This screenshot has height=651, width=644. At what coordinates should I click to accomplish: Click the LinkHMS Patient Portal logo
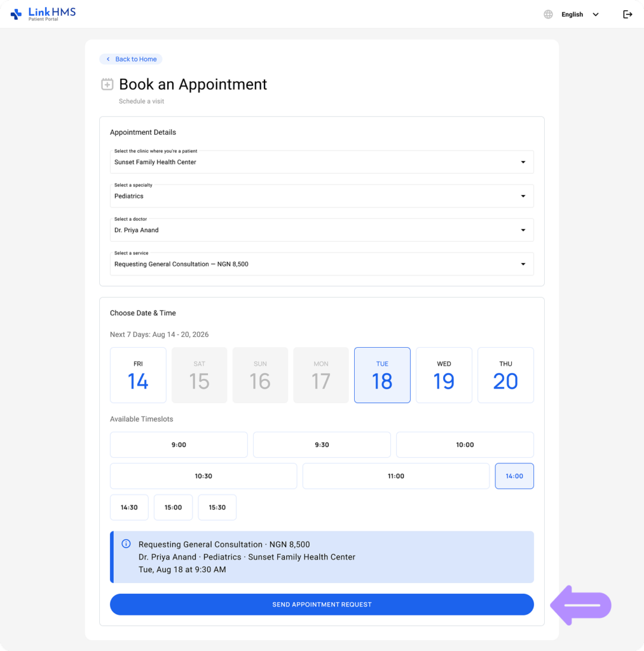click(x=43, y=14)
